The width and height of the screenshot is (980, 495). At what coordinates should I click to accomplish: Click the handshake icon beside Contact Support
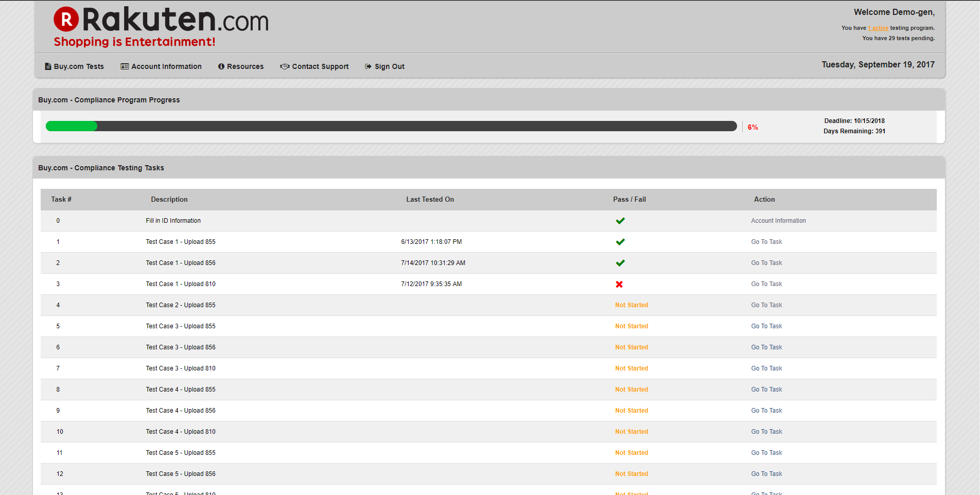pyautogui.click(x=285, y=66)
